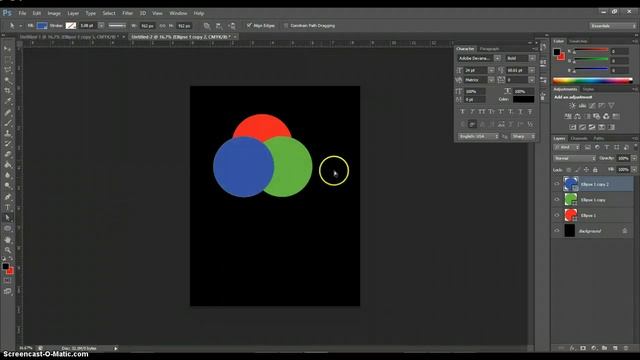Toggle Constrain Path Dragging checkbox
Screen dimensions: 640x360
click(x=286, y=26)
